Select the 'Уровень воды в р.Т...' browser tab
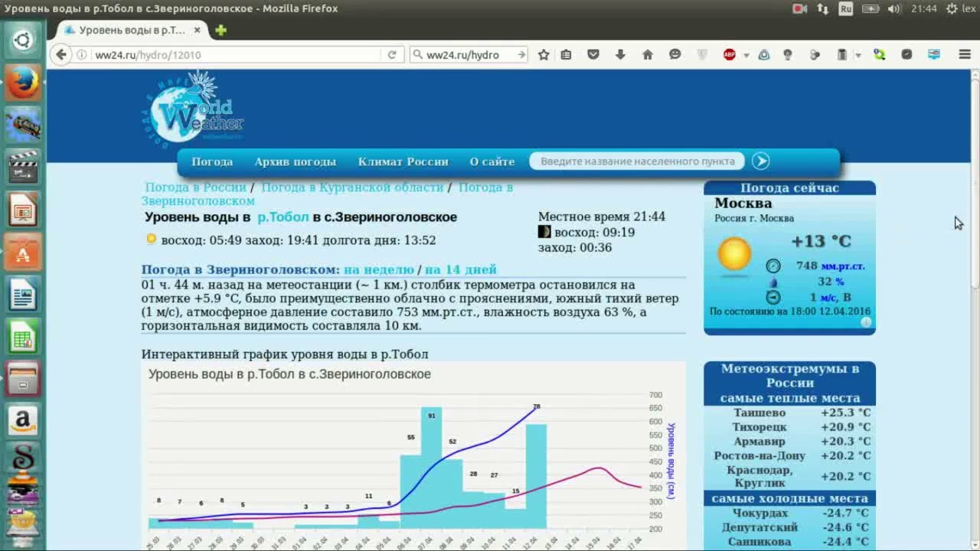The height and width of the screenshot is (551, 980). tap(132, 31)
